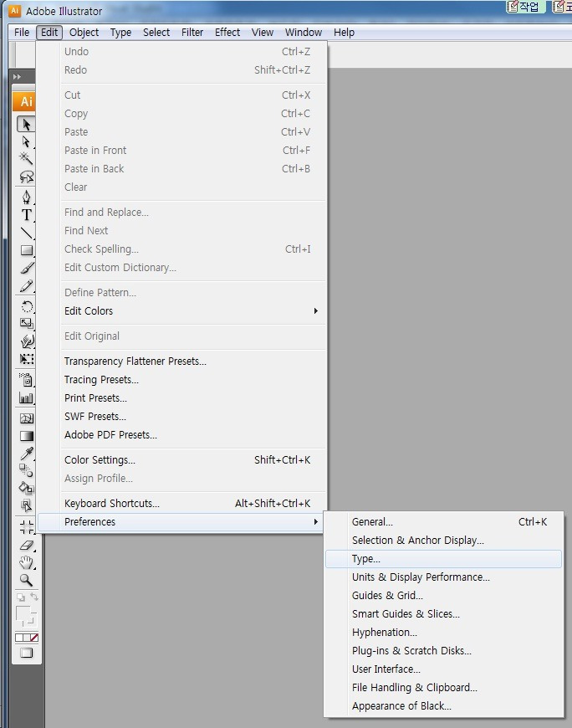Select the Hand tool

(x=27, y=562)
